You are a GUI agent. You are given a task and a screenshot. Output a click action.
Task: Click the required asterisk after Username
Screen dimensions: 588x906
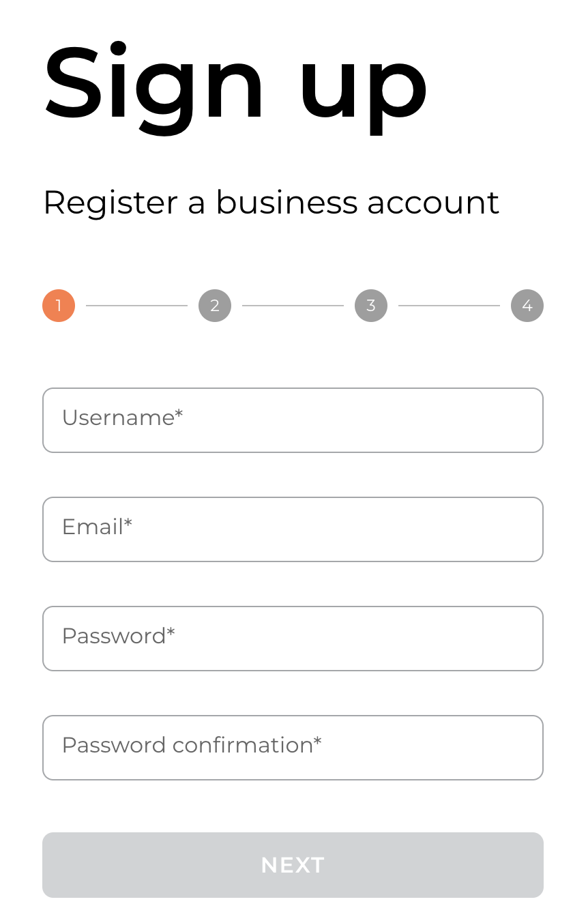(x=179, y=414)
